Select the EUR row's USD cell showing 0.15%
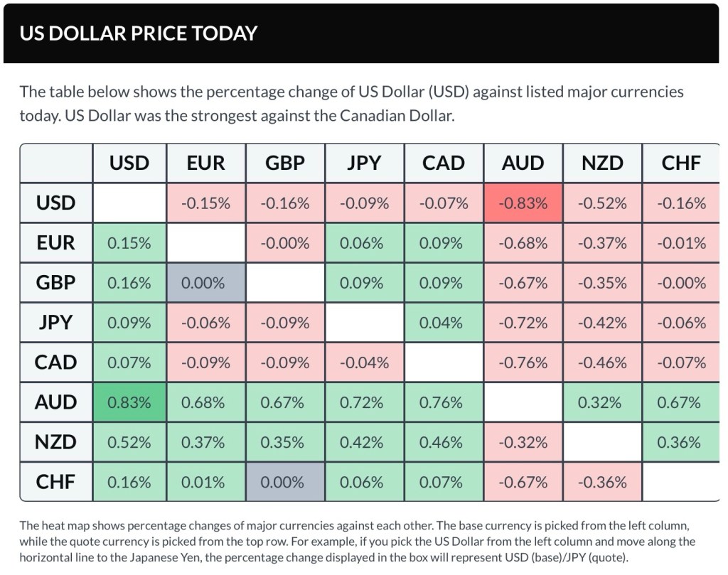The width and height of the screenshot is (728, 575). point(129,243)
